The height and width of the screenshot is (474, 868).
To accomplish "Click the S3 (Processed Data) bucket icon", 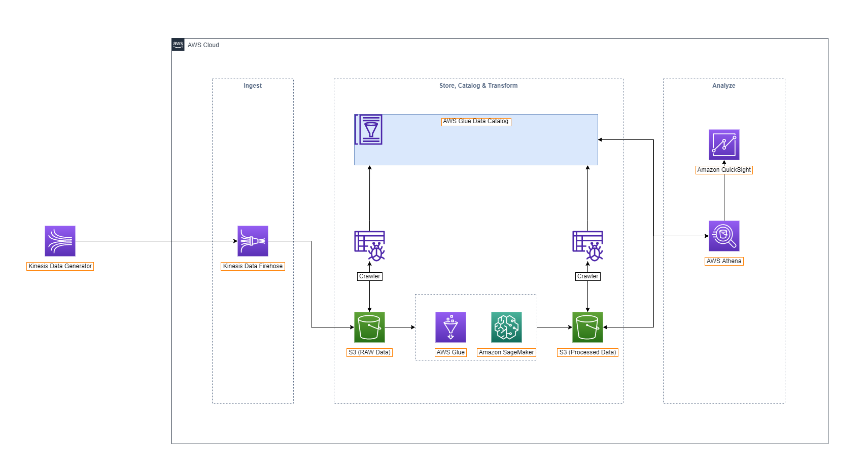I will click(587, 327).
